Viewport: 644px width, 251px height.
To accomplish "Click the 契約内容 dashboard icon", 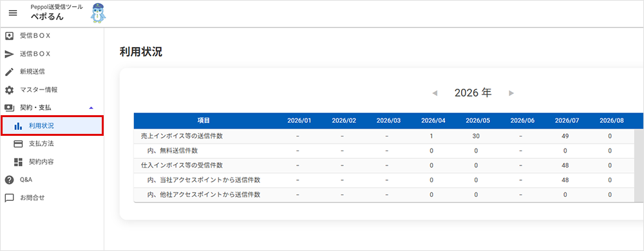I will click(x=18, y=162).
